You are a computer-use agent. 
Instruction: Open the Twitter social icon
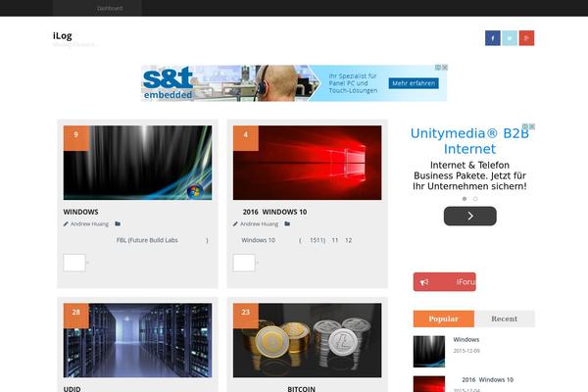click(x=510, y=38)
